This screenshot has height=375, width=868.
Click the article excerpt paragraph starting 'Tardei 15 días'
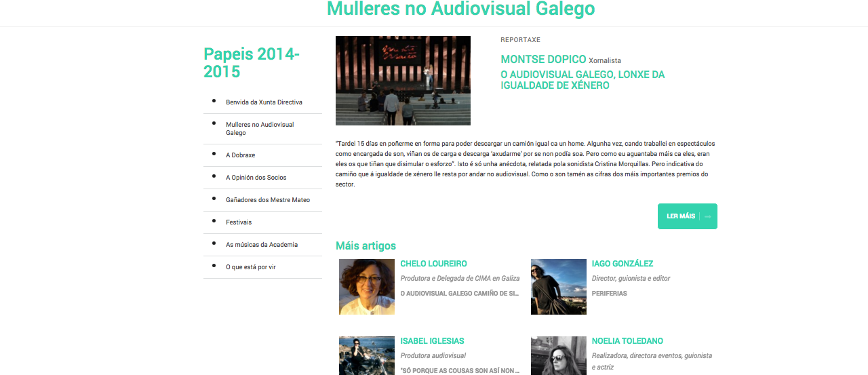click(x=526, y=164)
